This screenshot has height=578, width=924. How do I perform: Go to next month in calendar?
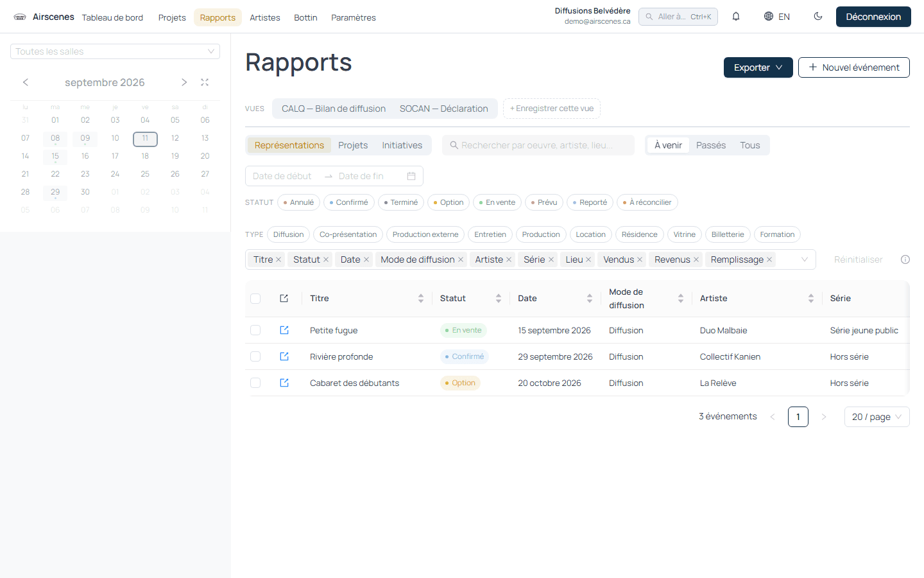click(x=184, y=82)
